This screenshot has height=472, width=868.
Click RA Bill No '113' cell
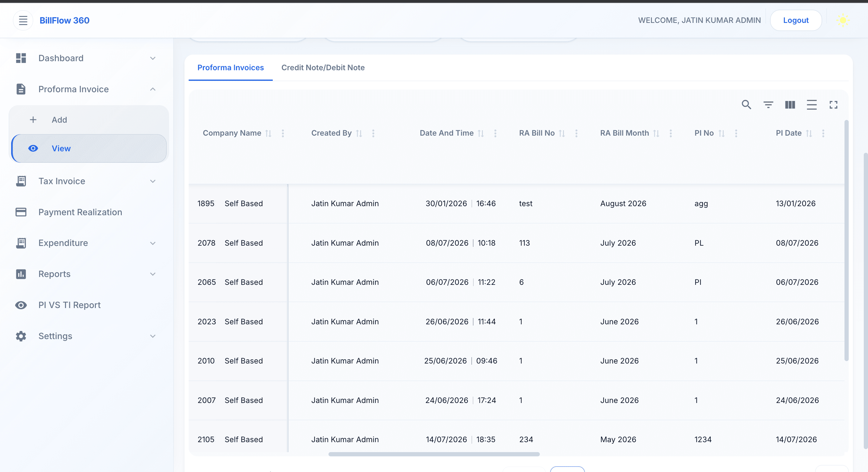point(524,243)
